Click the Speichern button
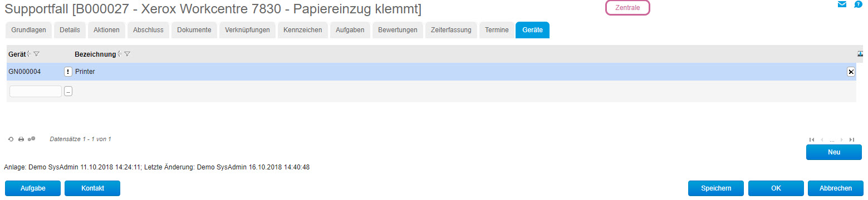 pos(716,188)
